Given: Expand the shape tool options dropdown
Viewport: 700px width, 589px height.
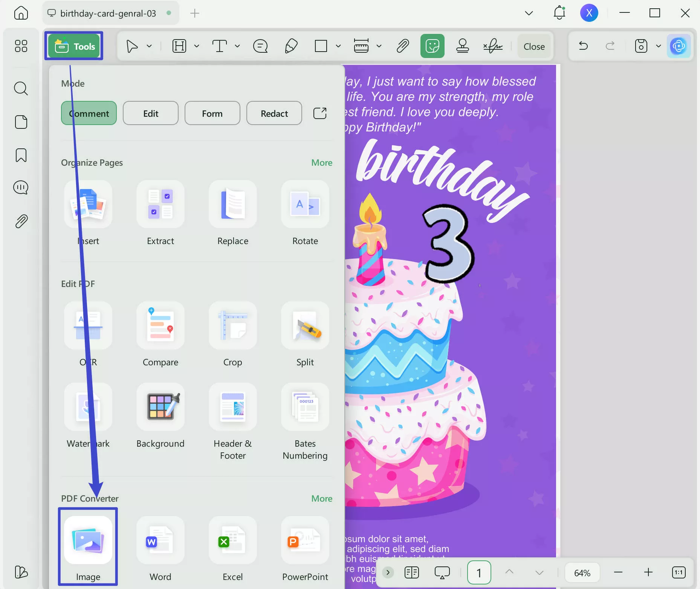Looking at the screenshot, I should click(338, 46).
